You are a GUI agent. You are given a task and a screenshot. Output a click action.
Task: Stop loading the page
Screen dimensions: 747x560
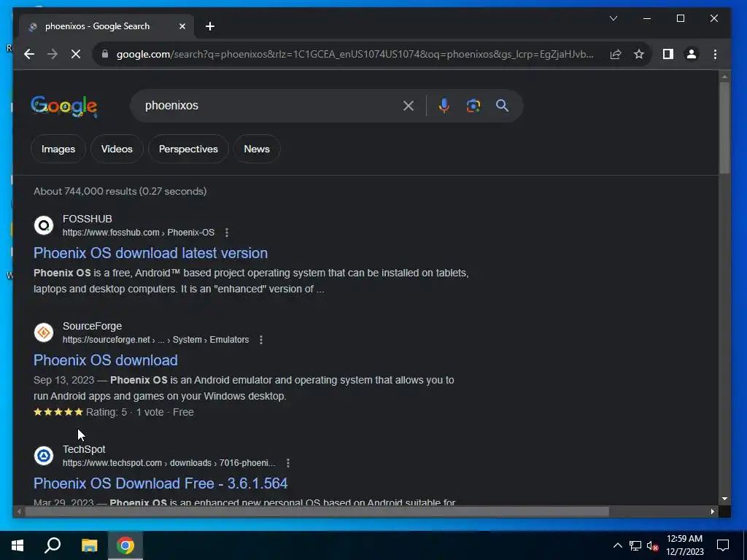[x=76, y=54]
